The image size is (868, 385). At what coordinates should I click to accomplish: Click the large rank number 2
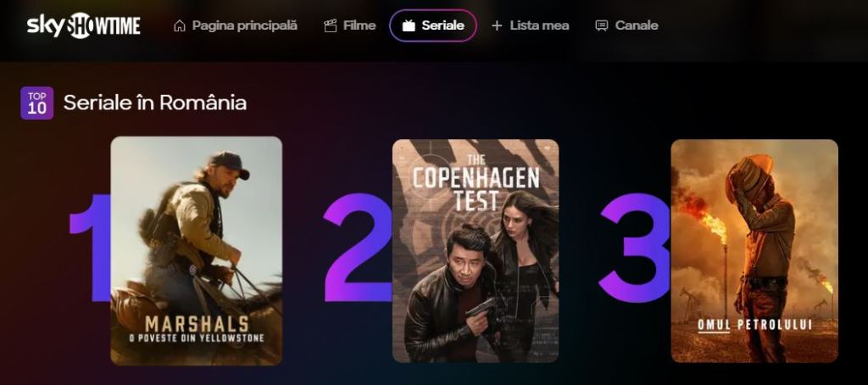(359, 248)
